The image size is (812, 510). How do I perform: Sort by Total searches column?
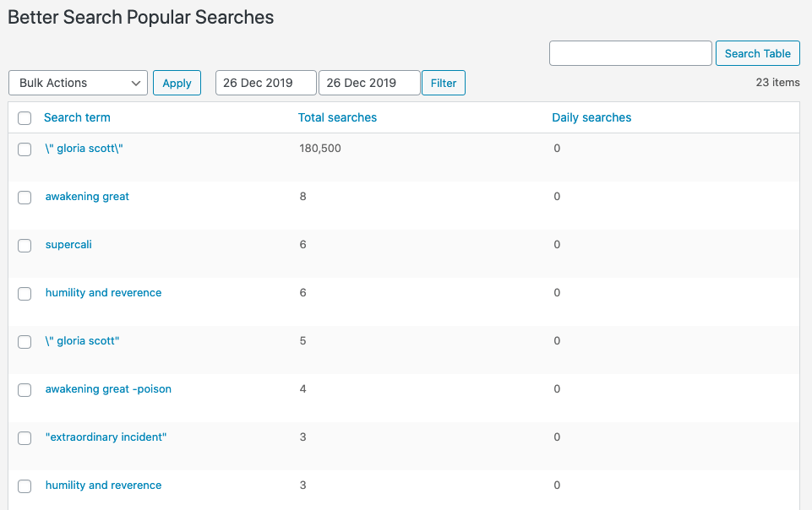point(337,117)
